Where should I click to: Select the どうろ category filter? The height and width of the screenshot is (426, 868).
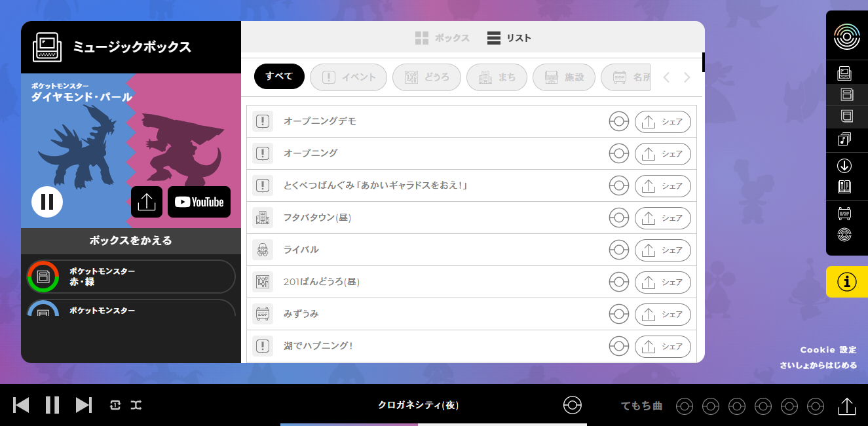pos(426,77)
